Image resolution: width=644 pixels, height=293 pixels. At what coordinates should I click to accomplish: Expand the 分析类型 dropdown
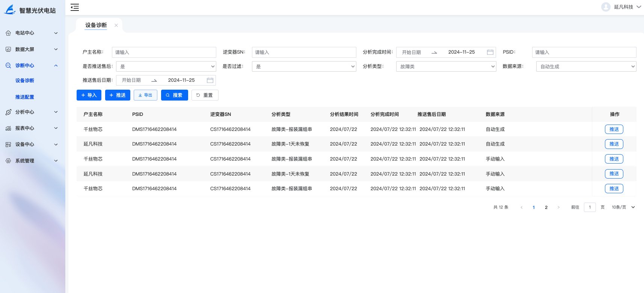tap(446, 66)
